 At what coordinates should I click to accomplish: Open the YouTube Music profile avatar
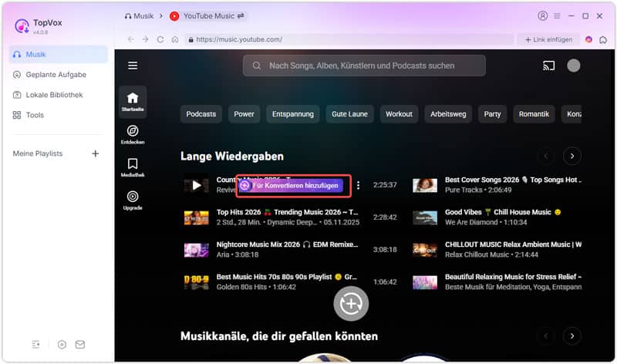point(573,66)
